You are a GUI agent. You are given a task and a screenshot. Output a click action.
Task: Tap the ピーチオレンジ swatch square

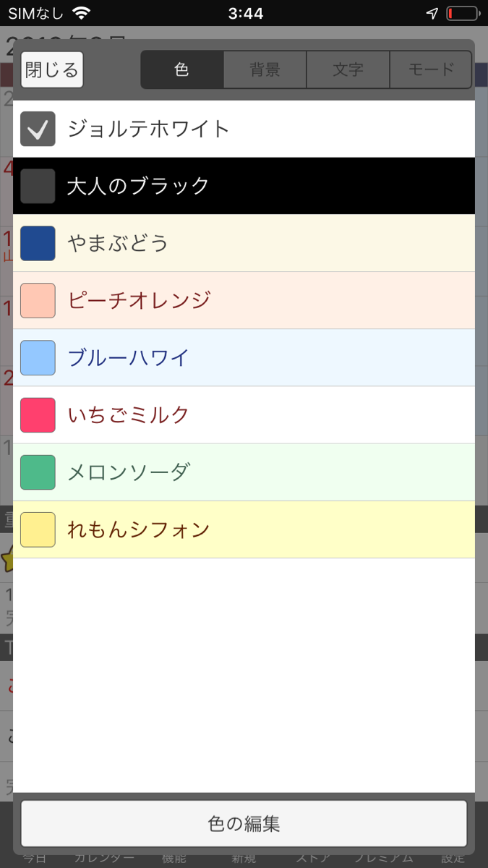click(x=37, y=300)
